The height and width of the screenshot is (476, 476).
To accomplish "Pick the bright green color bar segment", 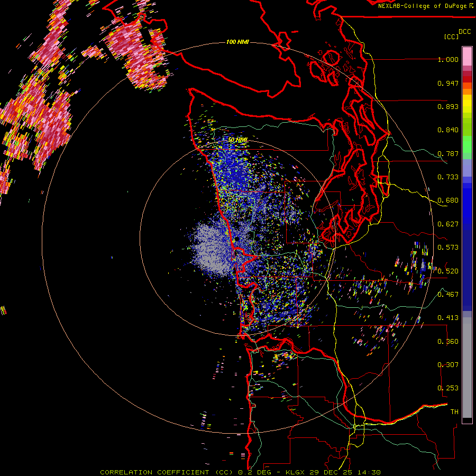I will 467,144.
